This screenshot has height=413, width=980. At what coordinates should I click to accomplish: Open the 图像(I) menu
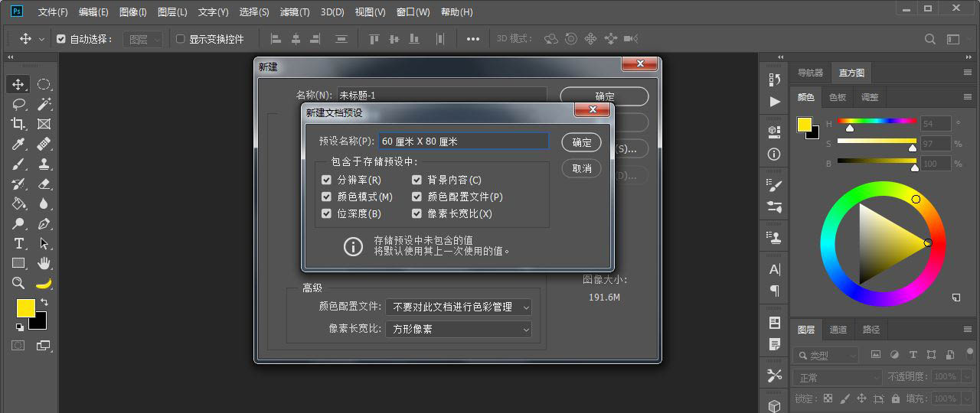pos(132,12)
